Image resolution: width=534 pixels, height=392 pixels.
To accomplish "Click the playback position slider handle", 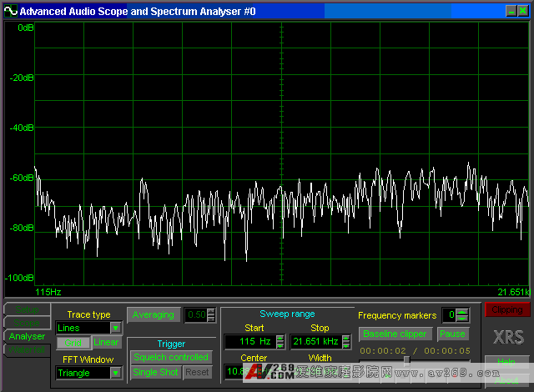I will tap(407, 360).
